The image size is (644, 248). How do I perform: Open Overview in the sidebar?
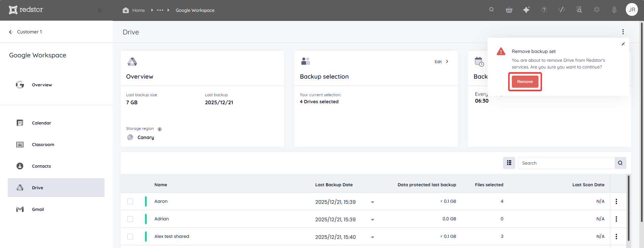tap(56, 85)
